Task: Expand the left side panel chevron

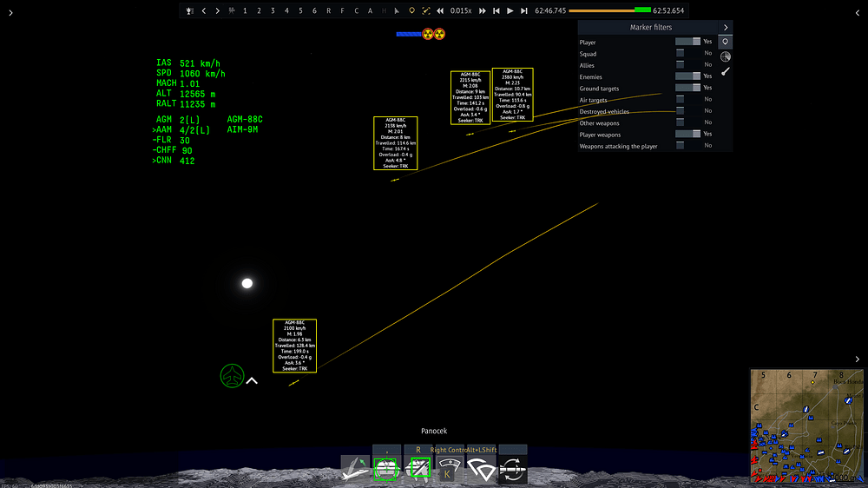Action: pos(10,13)
